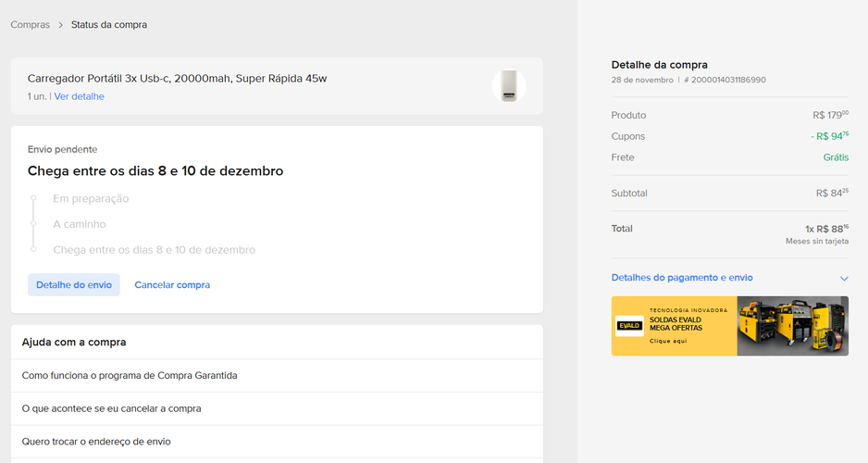The height and width of the screenshot is (463, 868).
Task: Click the final gray delivery-date tracking step
Action: [154, 250]
